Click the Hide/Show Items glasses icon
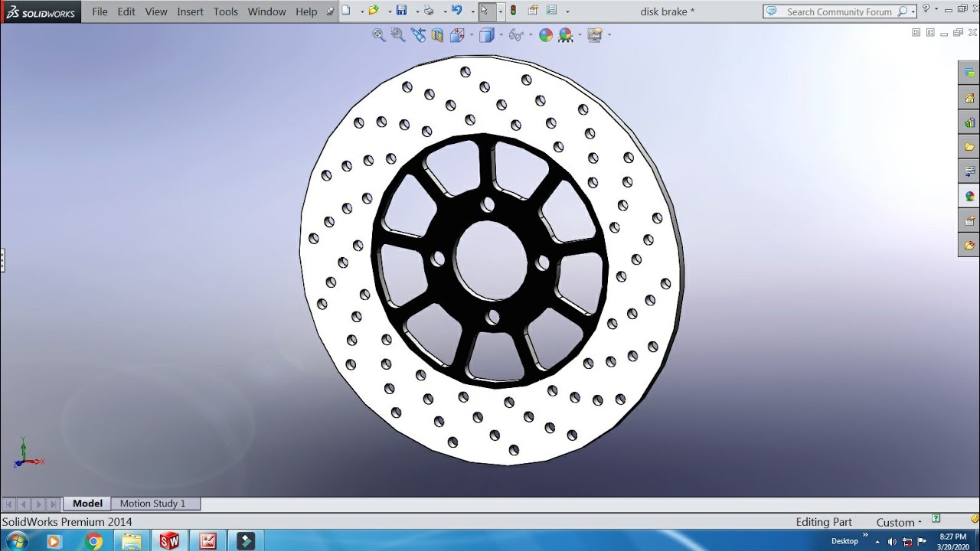The image size is (980, 551). (x=516, y=34)
